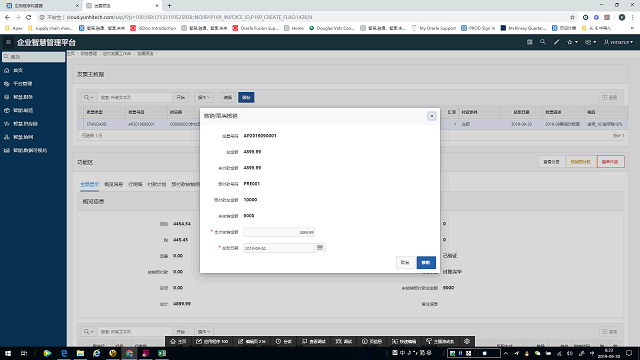The image size is (640, 360).
Task: Open File Explorer from the taskbar
Action: [x=80, y=353]
